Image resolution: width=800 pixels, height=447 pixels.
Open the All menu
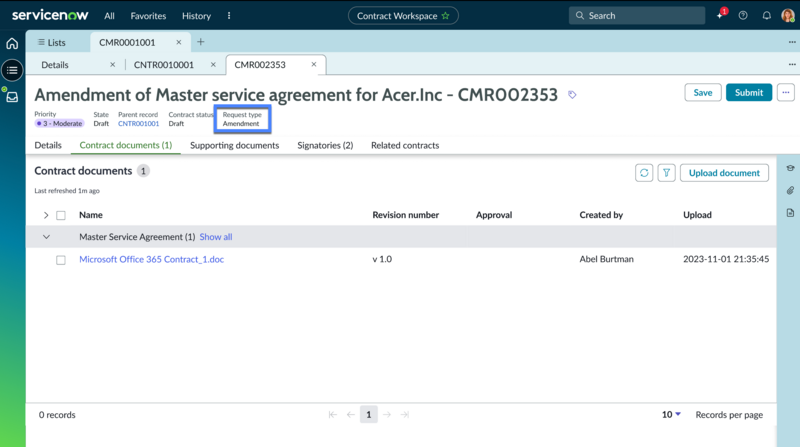tap(109, 16)
